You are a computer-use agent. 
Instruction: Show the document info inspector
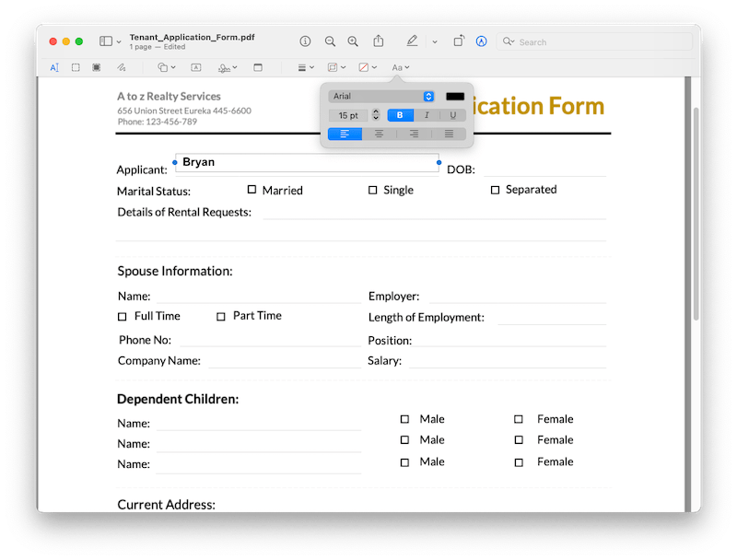point(305,41)
